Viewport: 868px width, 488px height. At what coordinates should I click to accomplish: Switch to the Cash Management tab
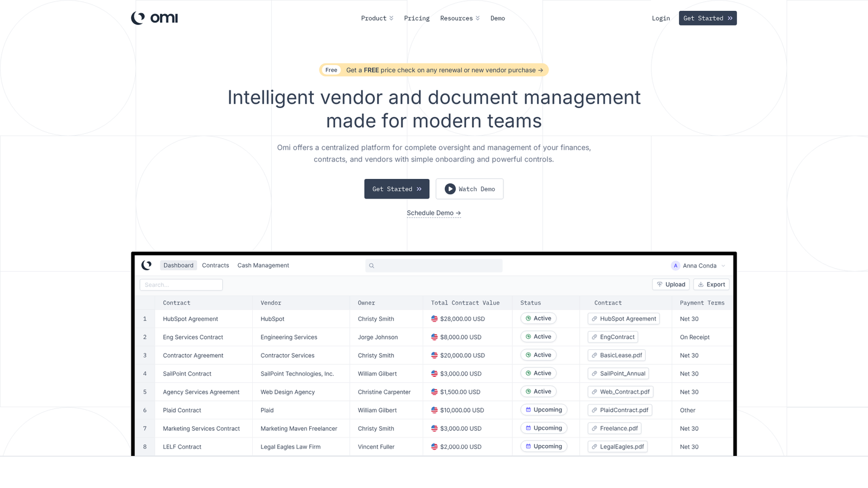tap(263, 265)
